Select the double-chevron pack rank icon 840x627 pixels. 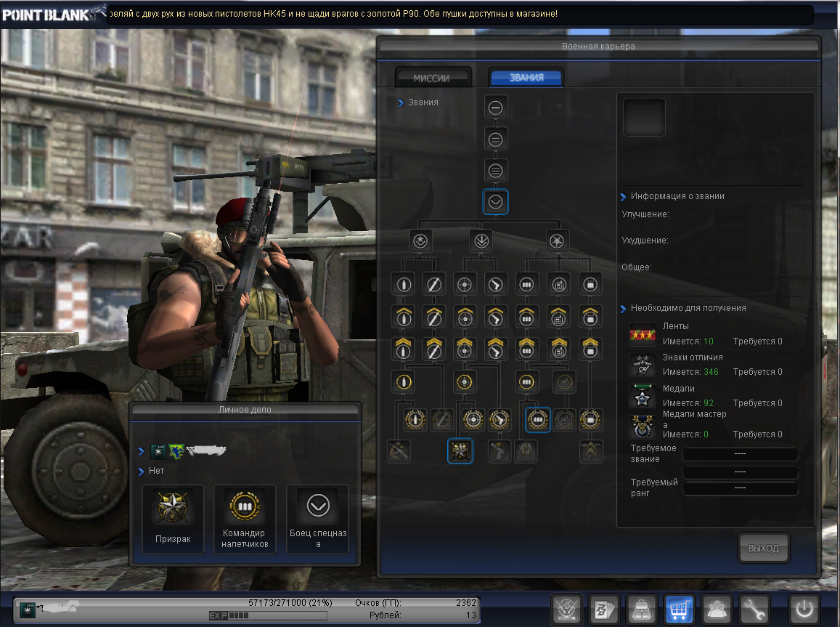click(x=590, y=349)
